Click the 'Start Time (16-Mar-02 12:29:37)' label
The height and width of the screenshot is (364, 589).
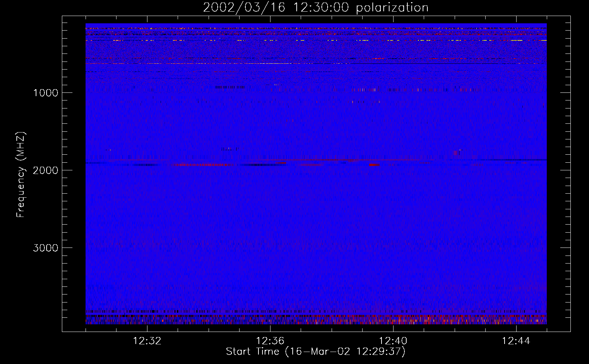pos(316,352)
